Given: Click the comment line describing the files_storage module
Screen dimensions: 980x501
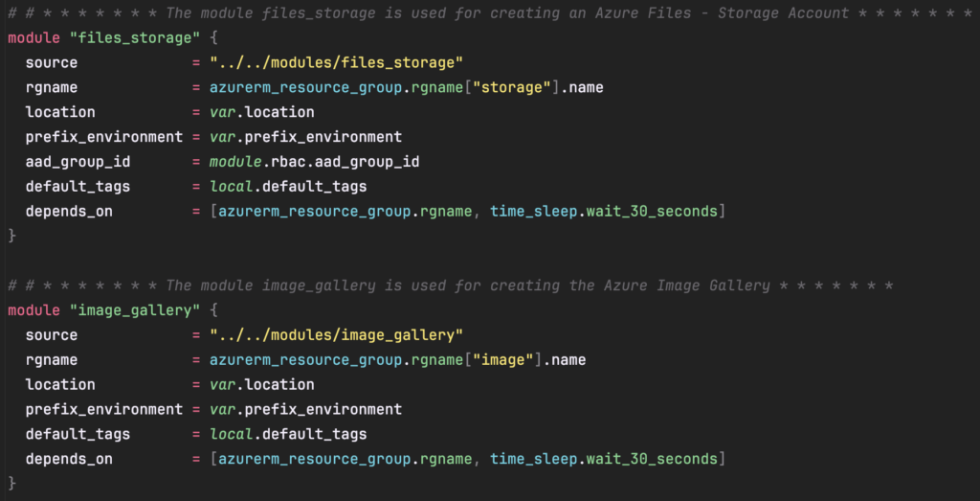Looking at the screenshot, I should (490, 13).
